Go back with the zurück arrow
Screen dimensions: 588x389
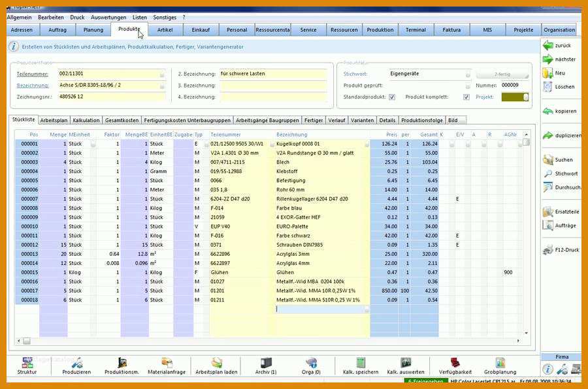pyautogui.click(x=548, y=45)
